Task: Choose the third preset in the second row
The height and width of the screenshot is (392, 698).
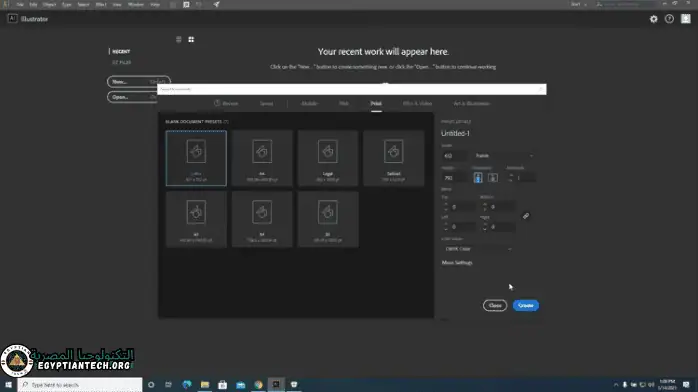Action: coord(328,219)
